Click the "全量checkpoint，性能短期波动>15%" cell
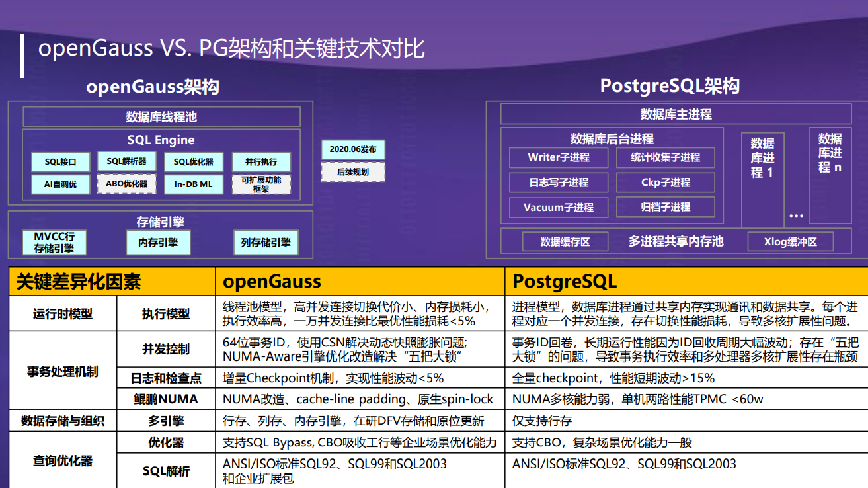Image resolution: width=868 pixels, height=488 pixels. [686, 378]
